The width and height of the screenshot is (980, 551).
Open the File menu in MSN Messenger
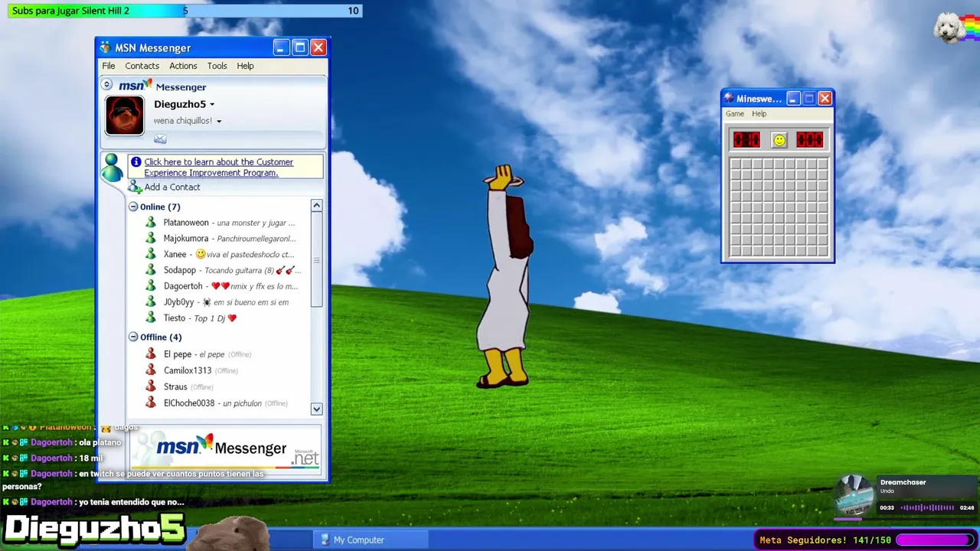coord(109,66)
